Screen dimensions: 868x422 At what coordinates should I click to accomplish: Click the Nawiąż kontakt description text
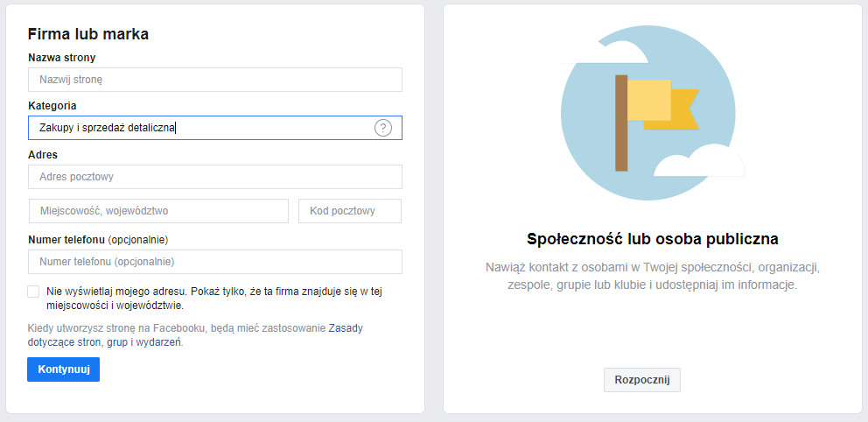click(x=653, y=277)
